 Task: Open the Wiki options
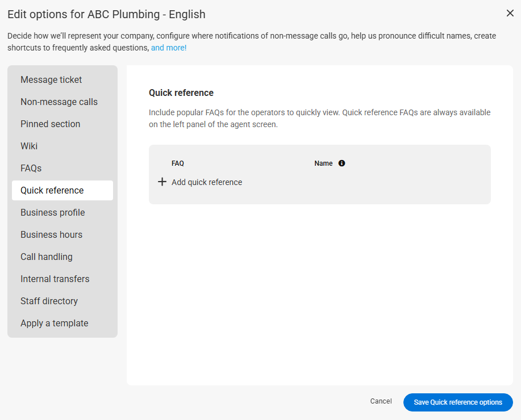[29, 146]
